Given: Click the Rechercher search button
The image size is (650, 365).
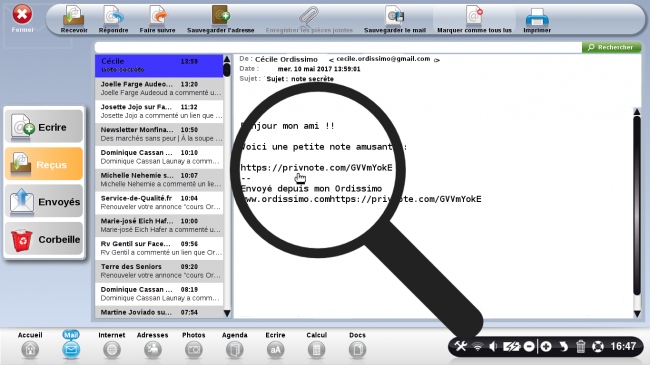Looking at the screenshot, I should (x=611, y=47).
